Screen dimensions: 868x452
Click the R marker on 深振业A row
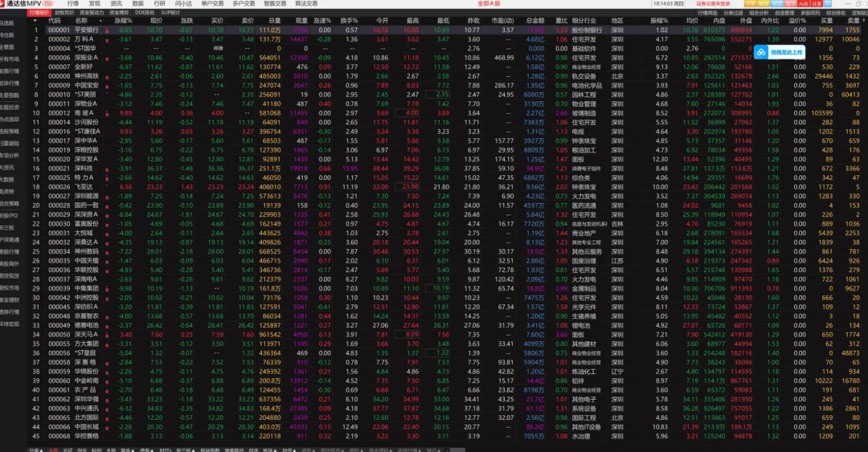click(107, 59)
